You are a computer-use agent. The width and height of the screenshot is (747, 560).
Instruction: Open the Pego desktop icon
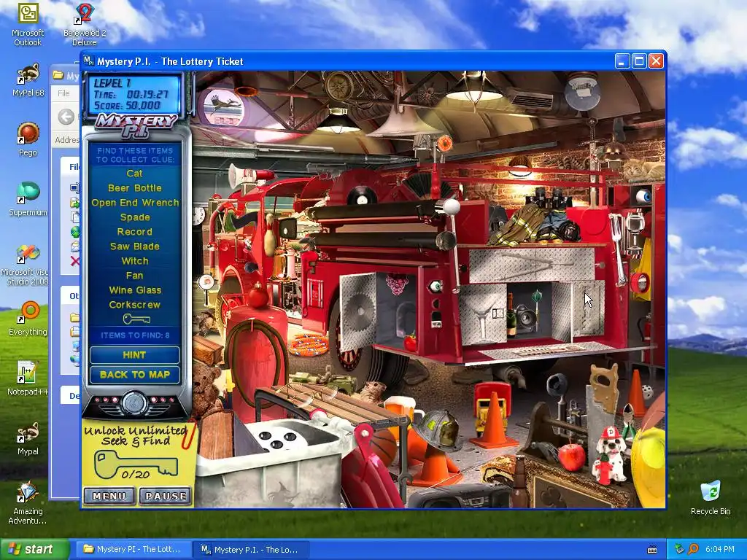pos(28,139)
